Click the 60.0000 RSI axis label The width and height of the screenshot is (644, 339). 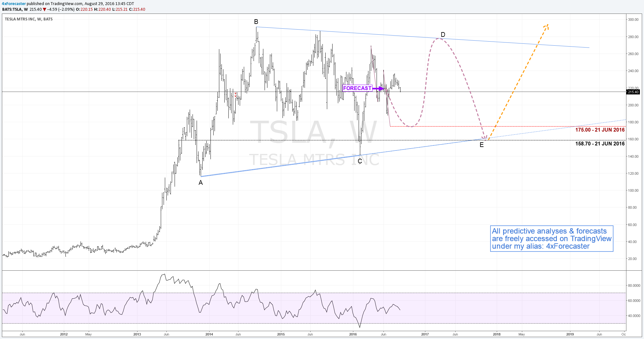click(x=634, y=301)
